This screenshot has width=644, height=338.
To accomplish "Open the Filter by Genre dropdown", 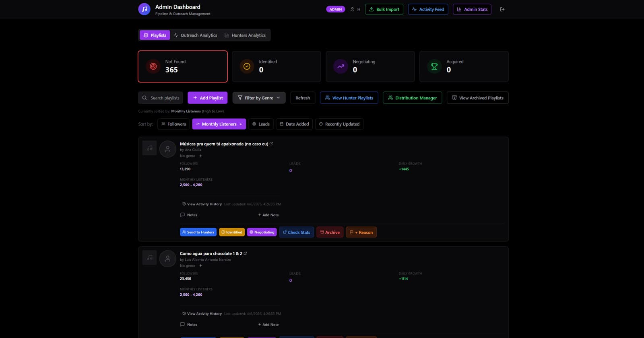I will coord(259,98).
